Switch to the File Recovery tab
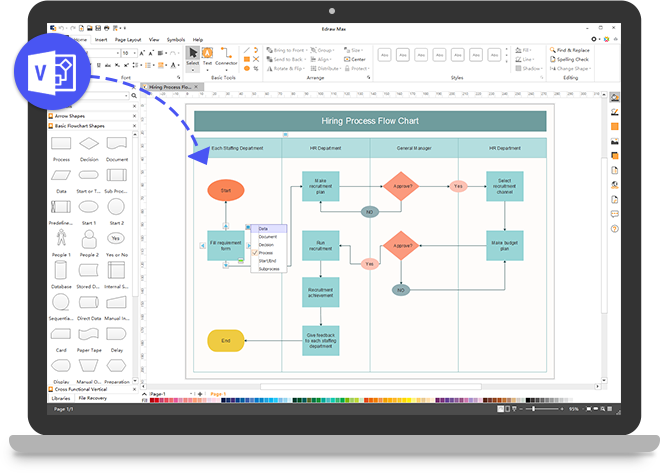 98,398
